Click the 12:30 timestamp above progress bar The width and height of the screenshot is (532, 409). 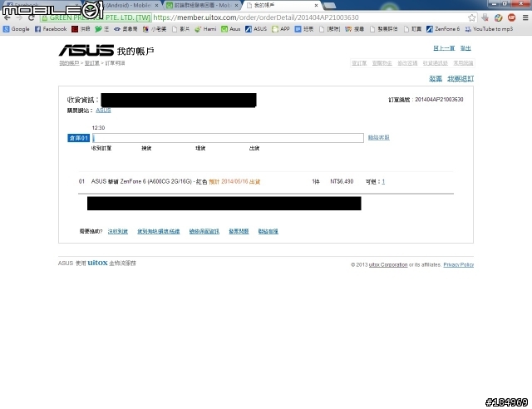[x=98, y=128]
